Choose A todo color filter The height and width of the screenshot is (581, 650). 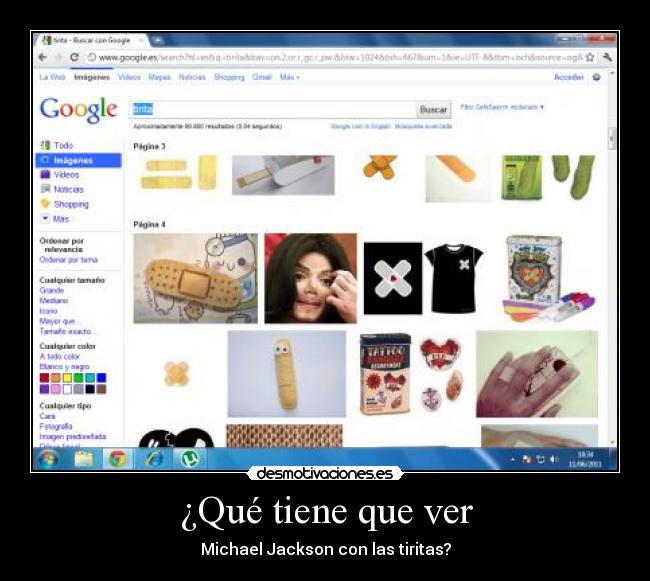60,356
